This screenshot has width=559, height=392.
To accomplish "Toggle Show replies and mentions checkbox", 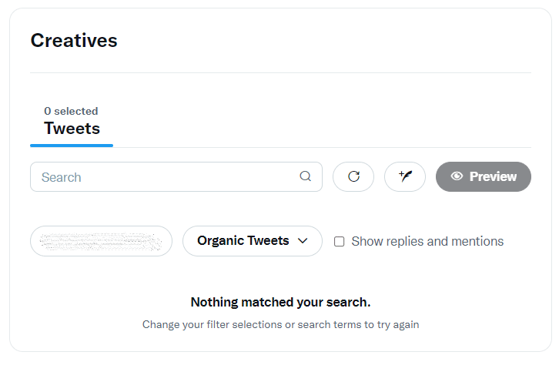I will (339, 242).
